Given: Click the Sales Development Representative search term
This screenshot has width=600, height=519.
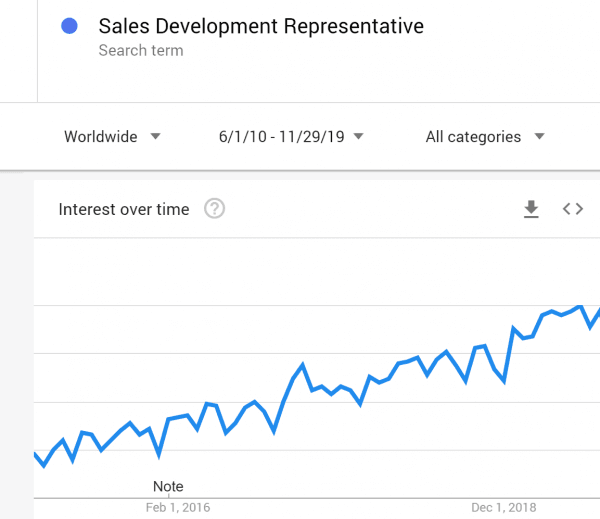Looking at the screenshot, I should [x=260, y=26].
